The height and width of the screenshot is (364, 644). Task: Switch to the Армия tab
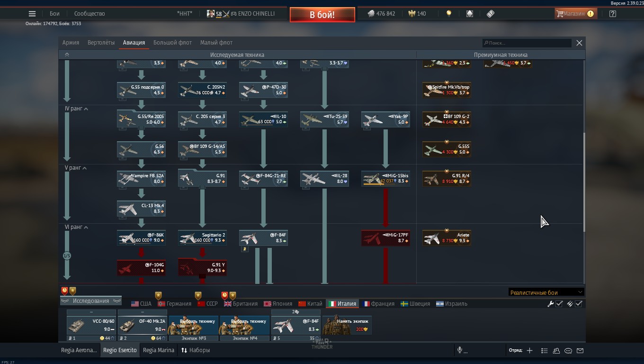click(71, 43)
